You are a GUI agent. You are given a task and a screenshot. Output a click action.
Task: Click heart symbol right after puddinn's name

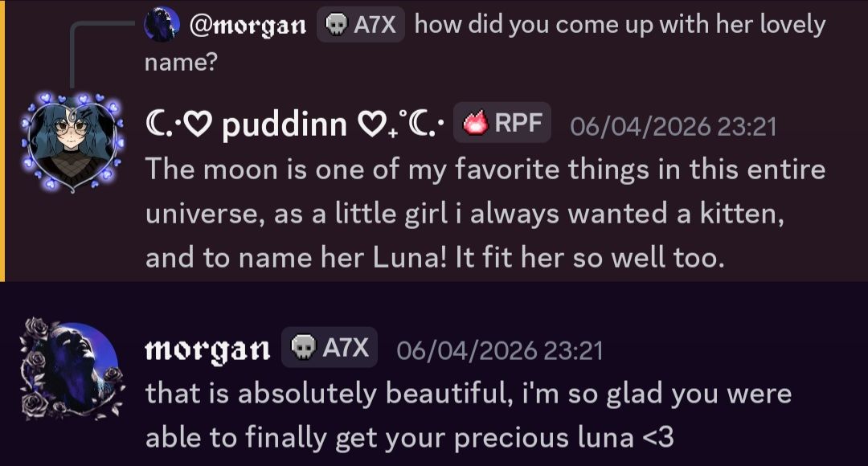tap(371, 125)
